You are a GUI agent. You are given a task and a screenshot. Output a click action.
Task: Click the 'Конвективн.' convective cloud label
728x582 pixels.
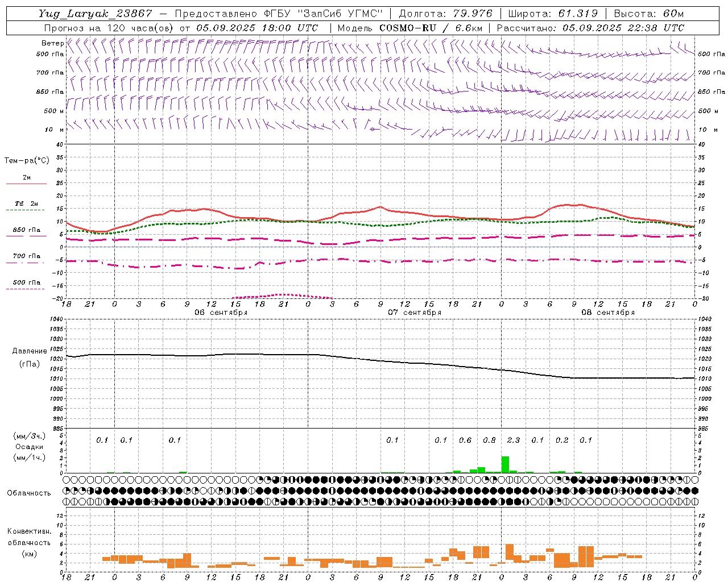pos(29,531)
